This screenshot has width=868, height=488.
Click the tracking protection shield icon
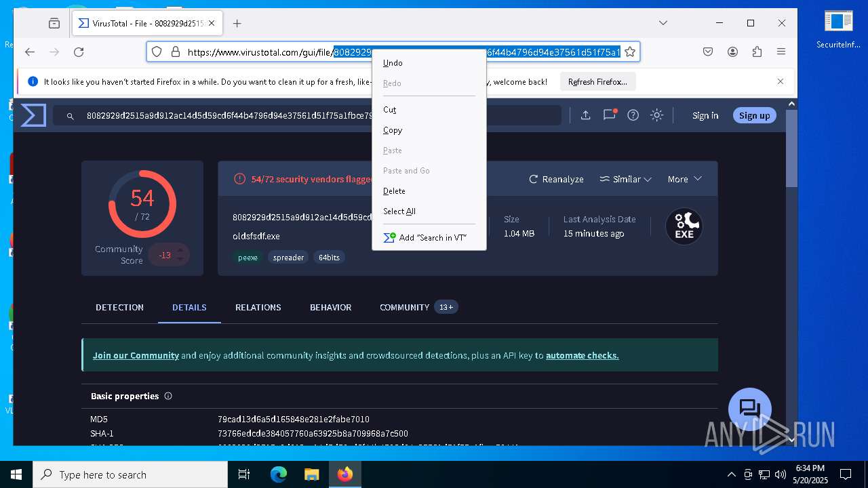[x=157, y=52]
